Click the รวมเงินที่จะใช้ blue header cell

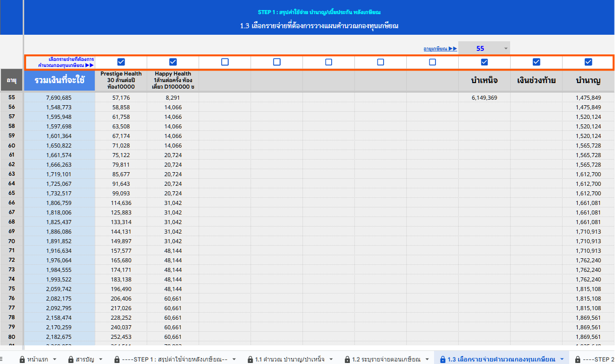pyautogui.click(x=59, y=80)
